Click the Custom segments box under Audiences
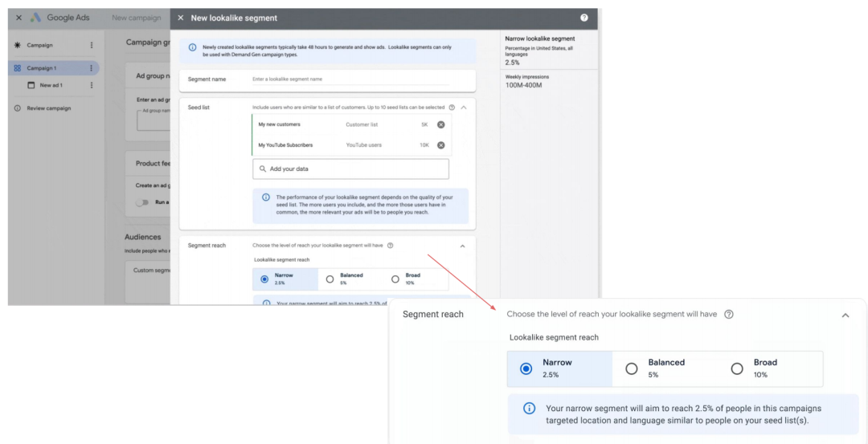 click(x=148, y=282)
